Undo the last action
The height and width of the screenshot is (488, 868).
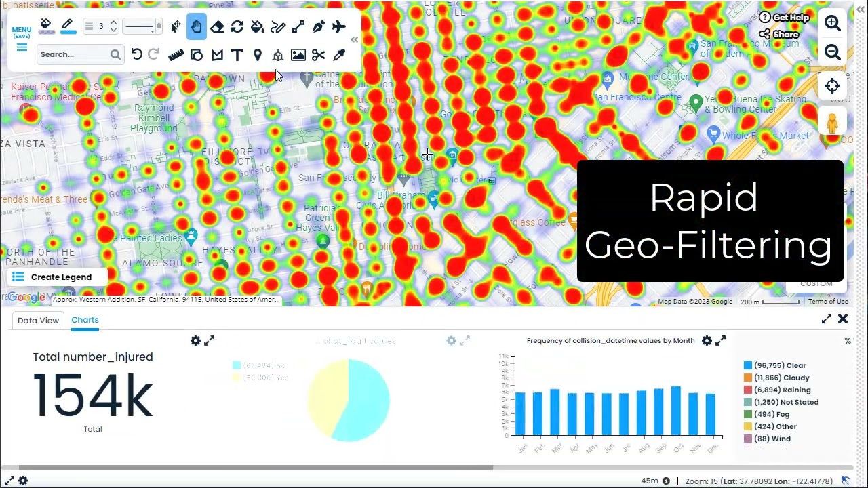pyautogui.click(x=137, y=54)
